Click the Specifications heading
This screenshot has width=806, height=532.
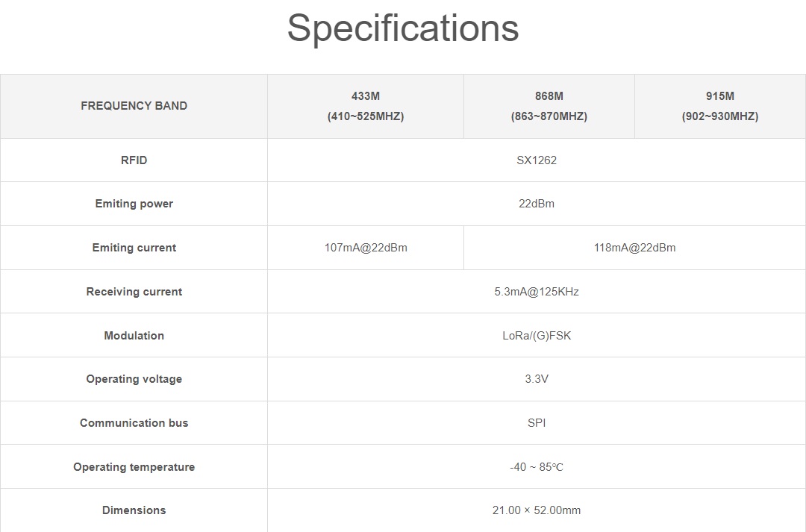pyautogui.click(x=402, y=28)
